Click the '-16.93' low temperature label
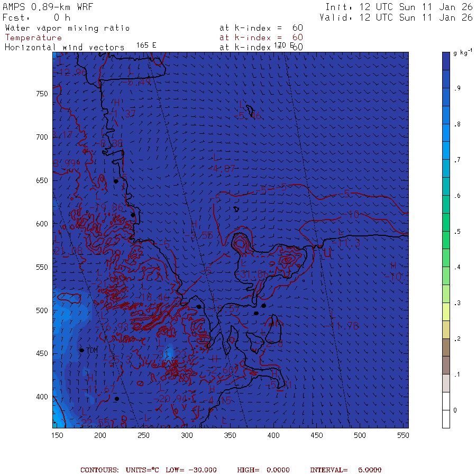This screenshot has width=476, height=476. pyautogui.click(x=111, y=327)
